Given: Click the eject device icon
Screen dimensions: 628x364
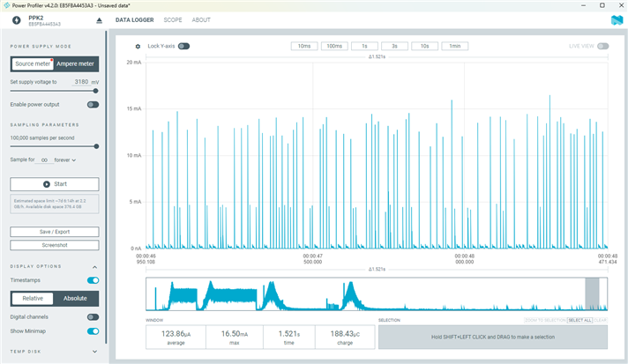Looking at the screenshot, I should [x=99, y=19].
